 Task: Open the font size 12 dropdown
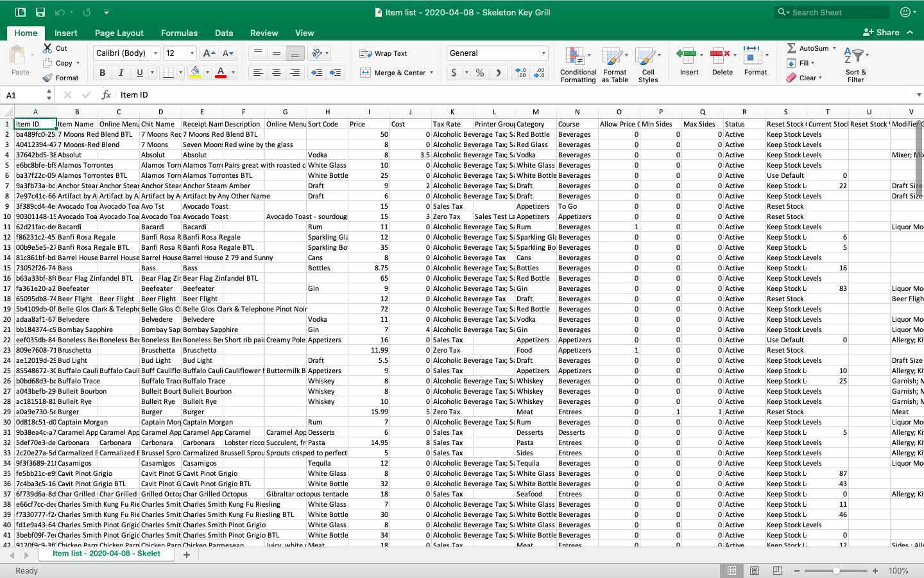[x=192, y=53]
